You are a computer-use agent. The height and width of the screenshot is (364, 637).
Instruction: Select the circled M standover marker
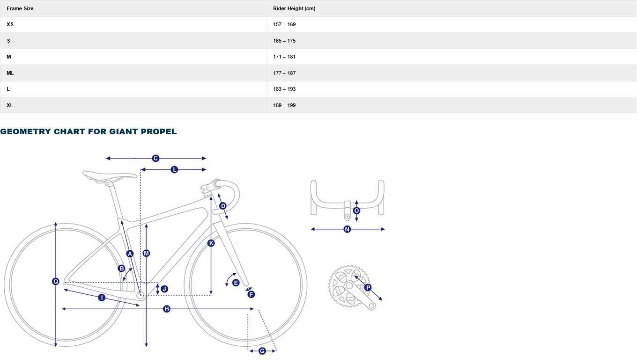click(146, 254)
